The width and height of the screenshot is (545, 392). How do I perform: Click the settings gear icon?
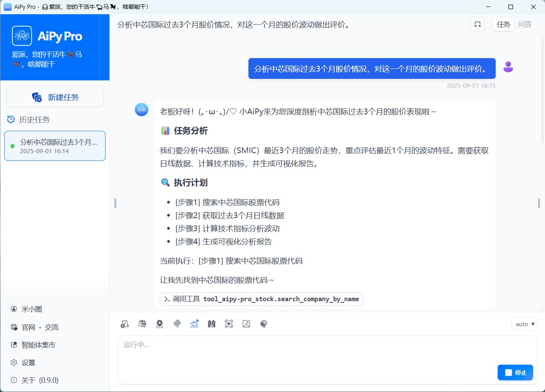(x=14, y=362)
